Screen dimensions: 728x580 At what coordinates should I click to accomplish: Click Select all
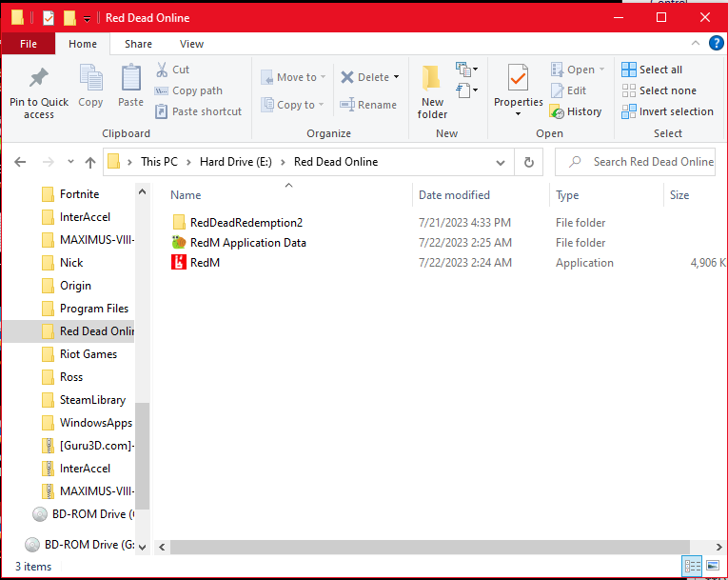pyautogui.click(x=652, y=70)
